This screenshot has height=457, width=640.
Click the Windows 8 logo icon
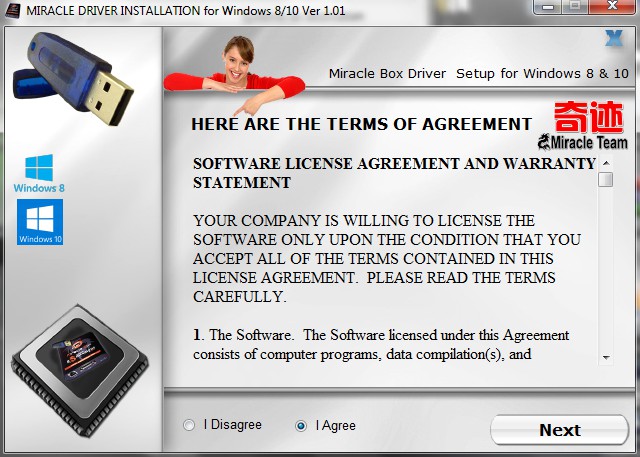point(39,173)
